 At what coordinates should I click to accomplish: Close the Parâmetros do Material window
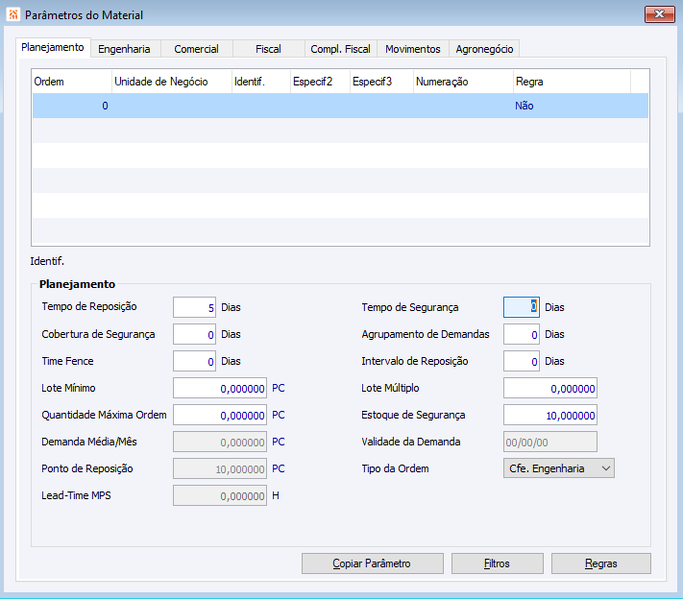pyautogui.click(x=659, y=14)
